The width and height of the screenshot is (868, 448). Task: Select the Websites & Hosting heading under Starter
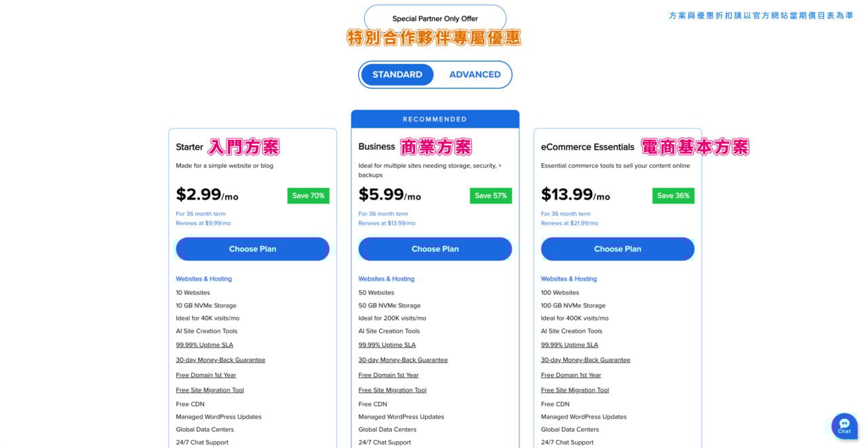(x=203, y=278)
